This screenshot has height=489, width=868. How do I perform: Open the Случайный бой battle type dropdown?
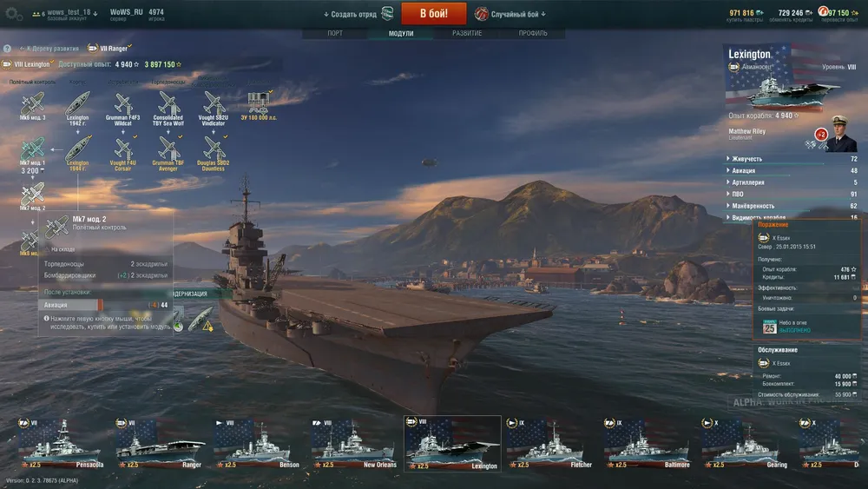tap(511, 14)
